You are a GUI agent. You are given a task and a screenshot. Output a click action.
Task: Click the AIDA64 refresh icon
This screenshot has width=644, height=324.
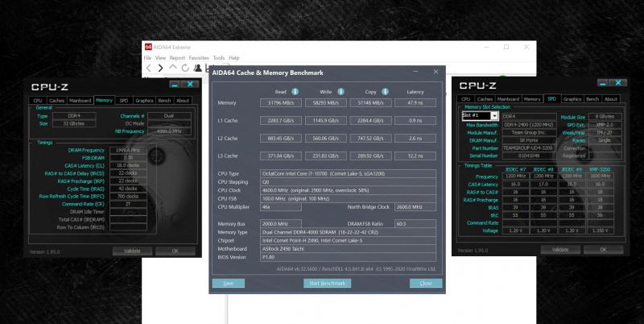click(x=184, y=69)
